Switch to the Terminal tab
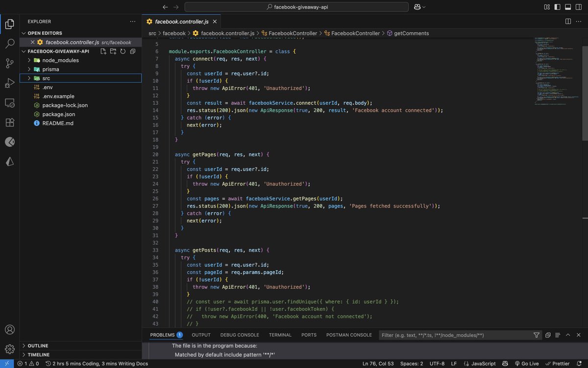The width and height of the screenshot is (588, 368). pyautogui.click(x=280, y=335)
